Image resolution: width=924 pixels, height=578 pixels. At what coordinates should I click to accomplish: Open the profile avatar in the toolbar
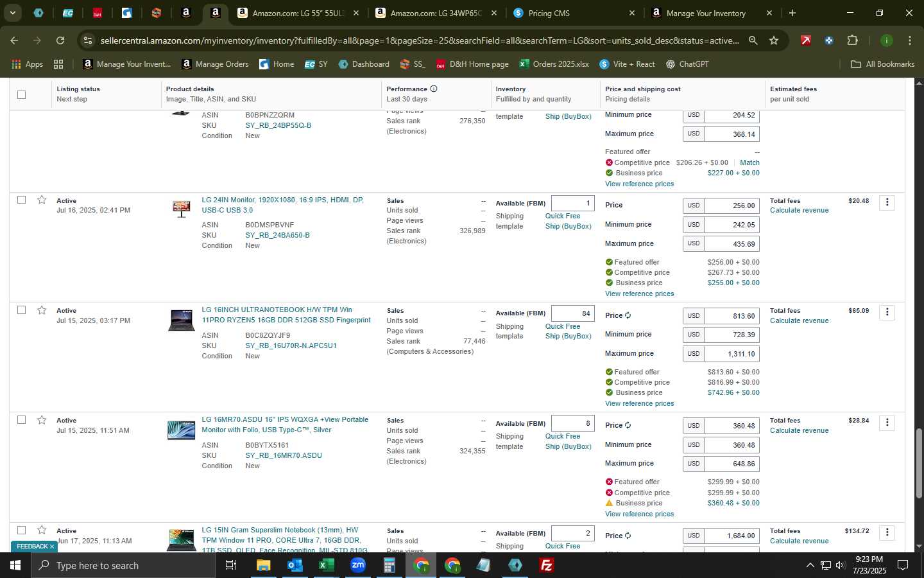887,40
